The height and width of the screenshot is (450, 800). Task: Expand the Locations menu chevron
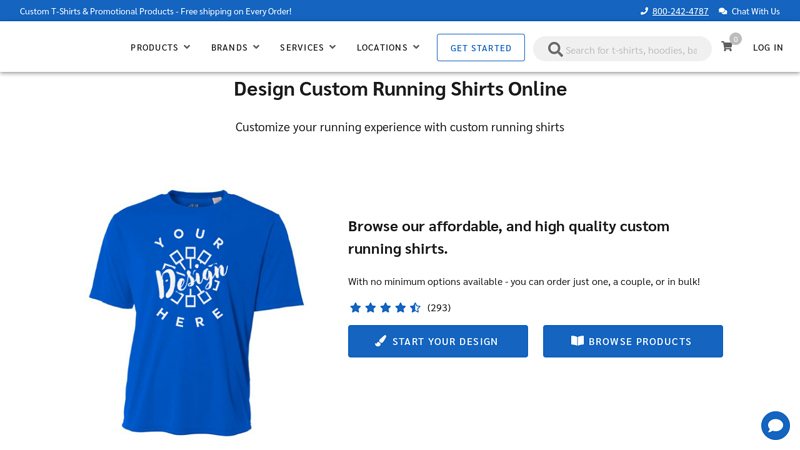click(416, 47)
